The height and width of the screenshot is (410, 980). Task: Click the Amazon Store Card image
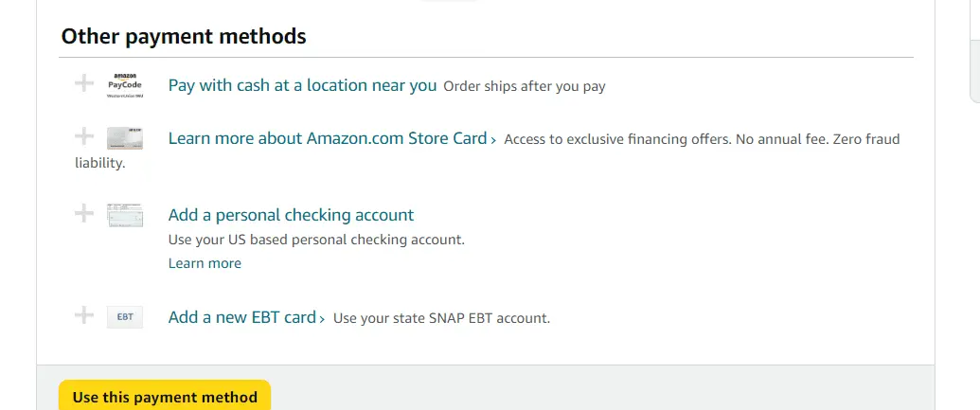point(125,138)
